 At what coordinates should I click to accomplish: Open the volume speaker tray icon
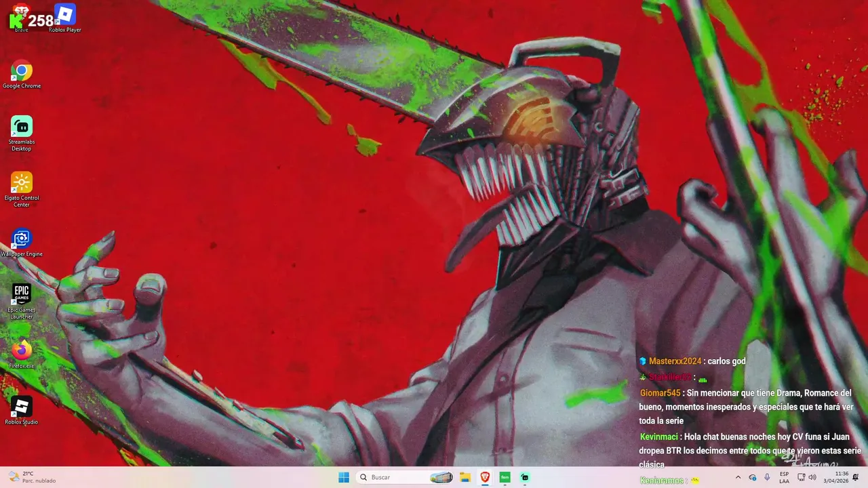pos(812,477)
